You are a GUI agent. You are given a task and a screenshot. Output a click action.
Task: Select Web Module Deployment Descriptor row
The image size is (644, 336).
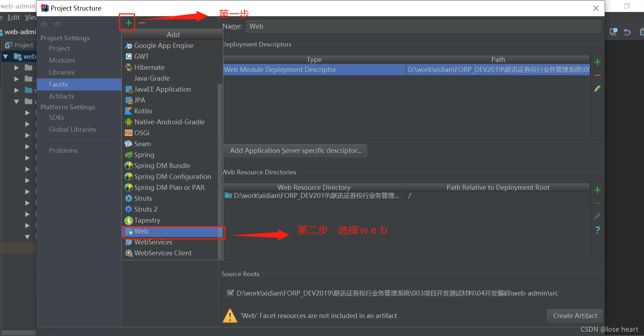(406, 69)
